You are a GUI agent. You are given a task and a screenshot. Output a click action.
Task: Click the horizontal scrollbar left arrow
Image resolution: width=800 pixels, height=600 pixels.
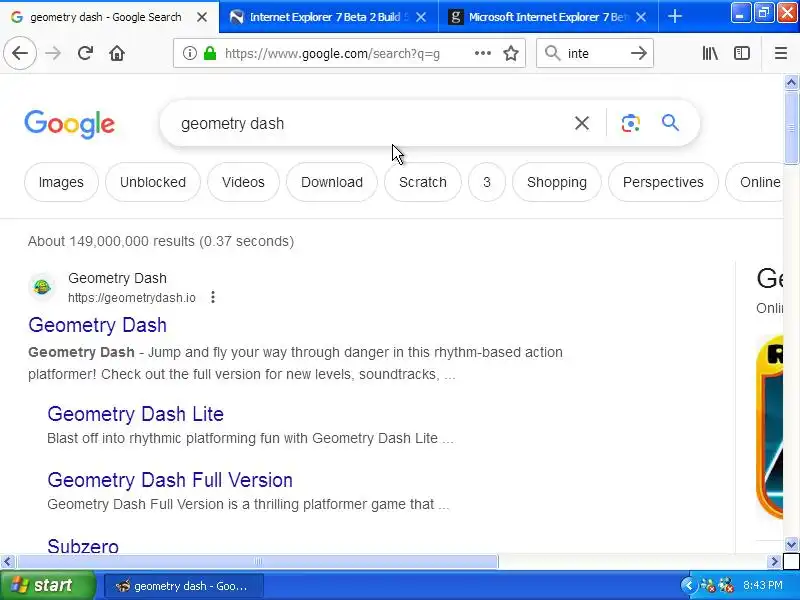point(7,561)
